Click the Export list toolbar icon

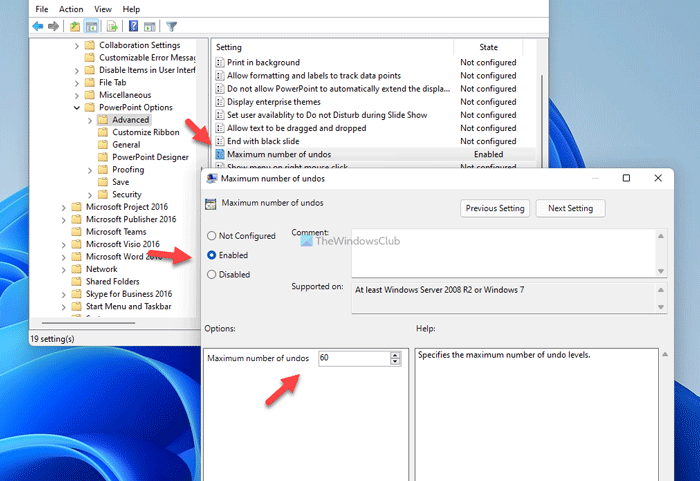coord(112,27)
